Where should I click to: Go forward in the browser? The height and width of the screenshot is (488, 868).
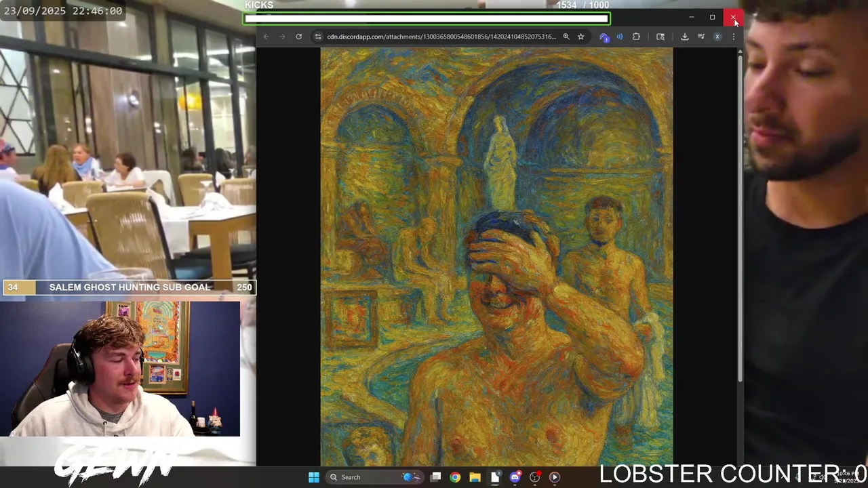point(283,37)
